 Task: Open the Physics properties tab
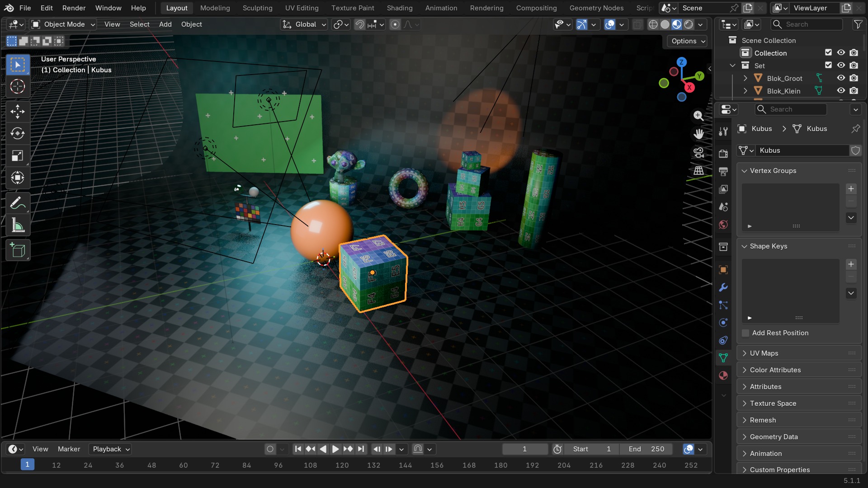[723, 323]
